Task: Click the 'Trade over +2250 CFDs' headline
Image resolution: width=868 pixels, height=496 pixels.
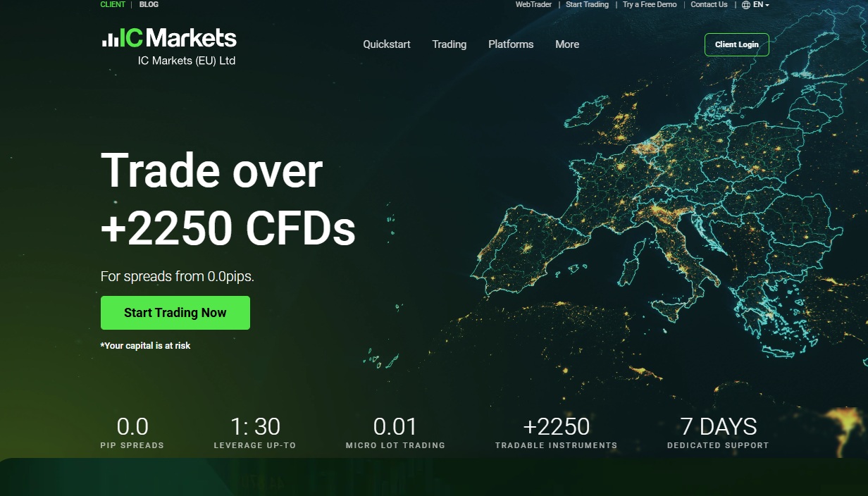Action: pyautogui.click(x=228, y=199)
